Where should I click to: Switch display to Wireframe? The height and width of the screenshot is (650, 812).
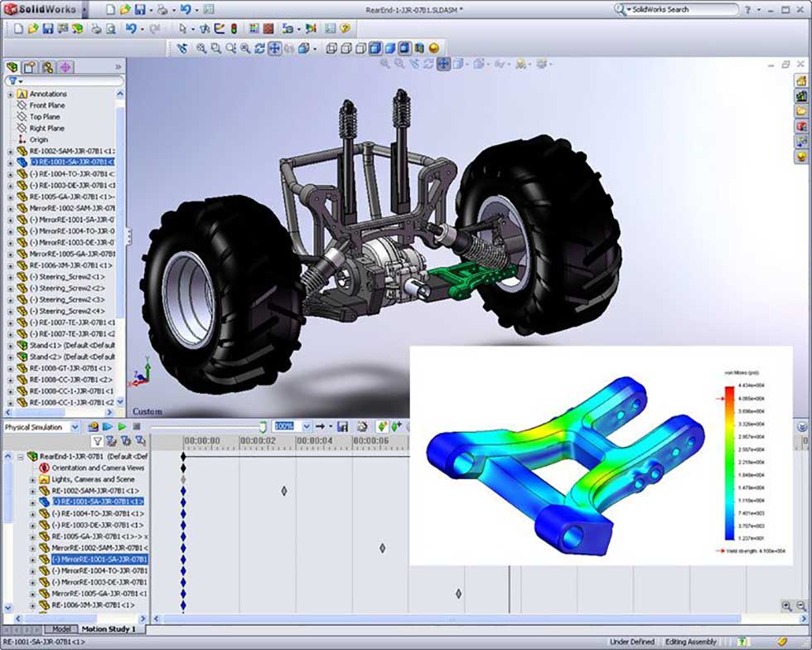[331, 48]
